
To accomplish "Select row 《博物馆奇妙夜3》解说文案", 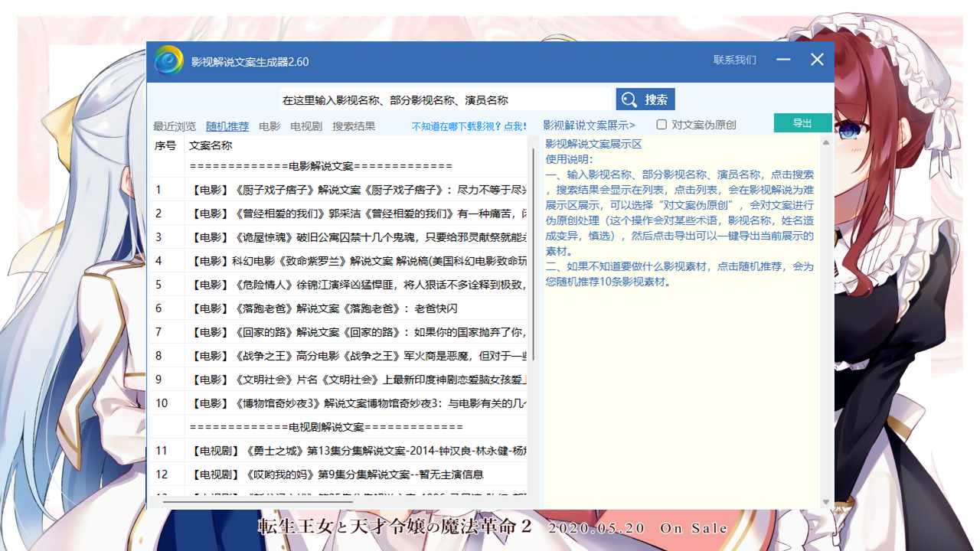I will [x=338, y=403].
